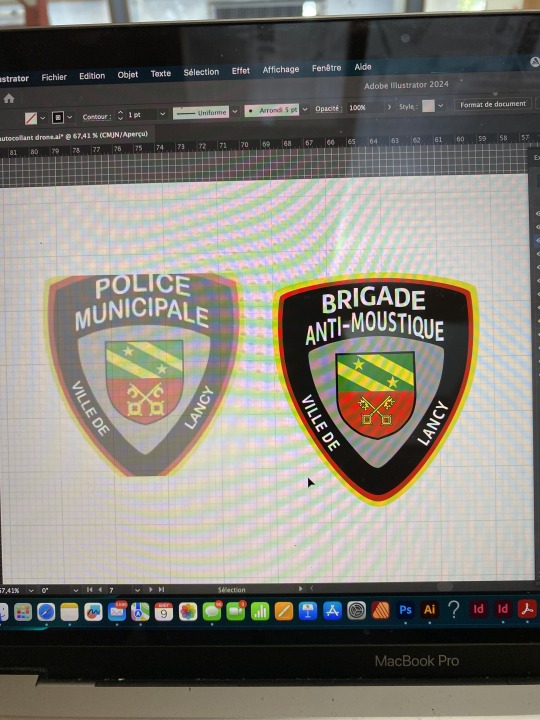Screen dimensions: 540x720
Task: Select the autocollant drone.ai document tab
Action: (75, 135)
